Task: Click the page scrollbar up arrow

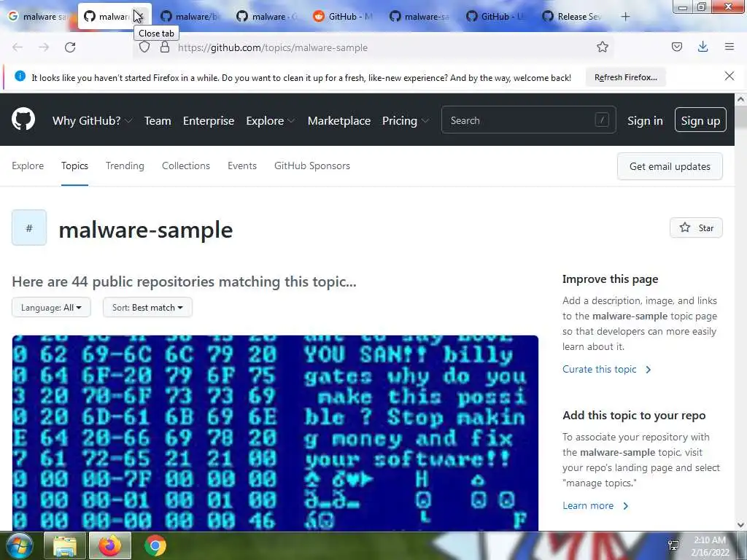Action: [x=741, y=99]
